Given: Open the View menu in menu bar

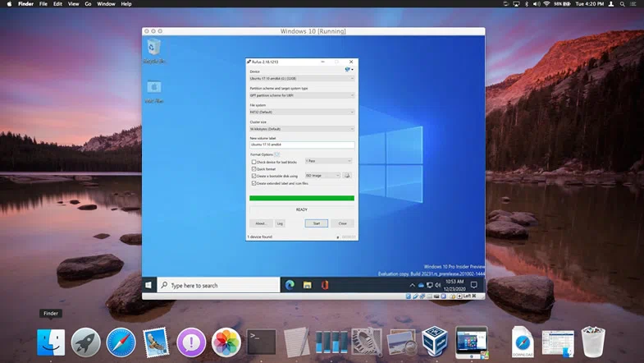Looking at the screenshot, I should click(x=73, y=4).
